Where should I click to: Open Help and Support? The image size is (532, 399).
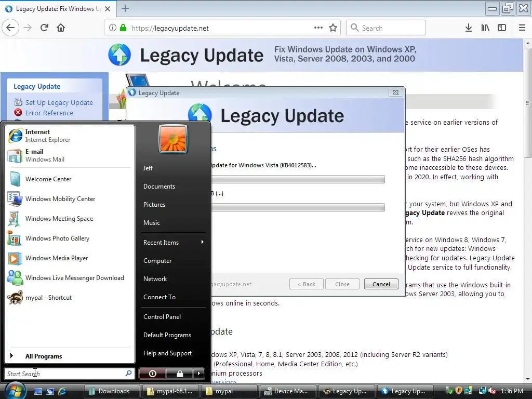coord(174,353)
